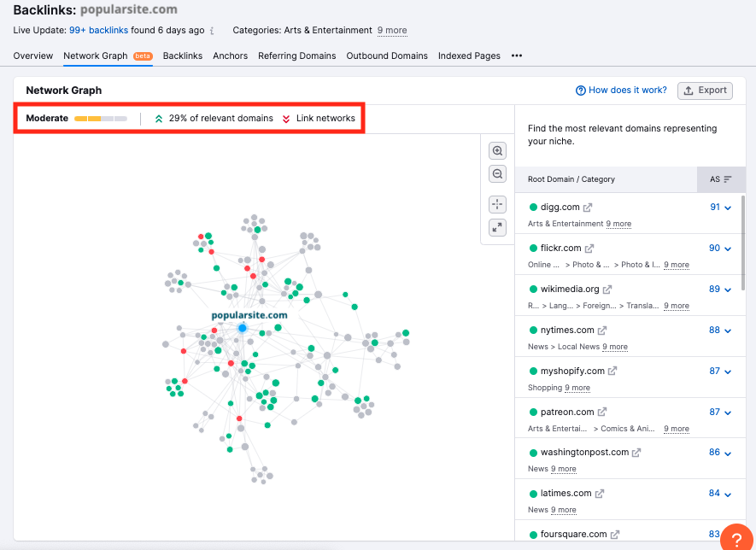Click the Export button
756x550 pixels.
(704, 91)
